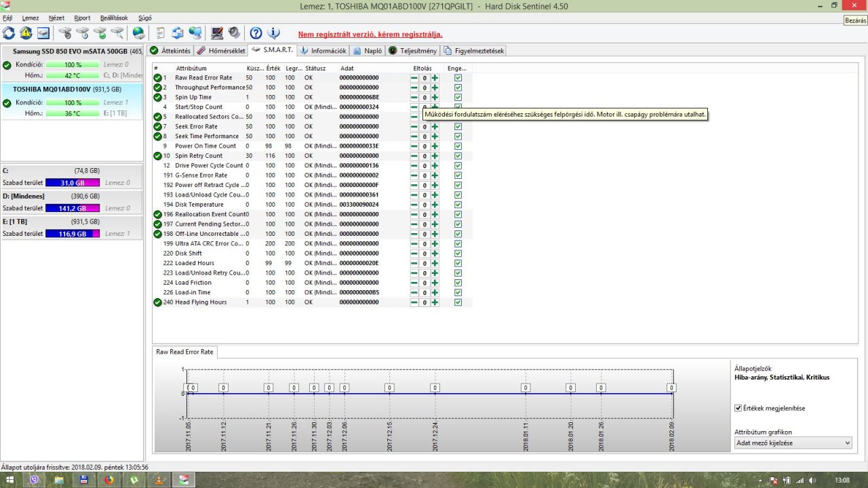Click the document report toolbar icon

tap(160, 33)
